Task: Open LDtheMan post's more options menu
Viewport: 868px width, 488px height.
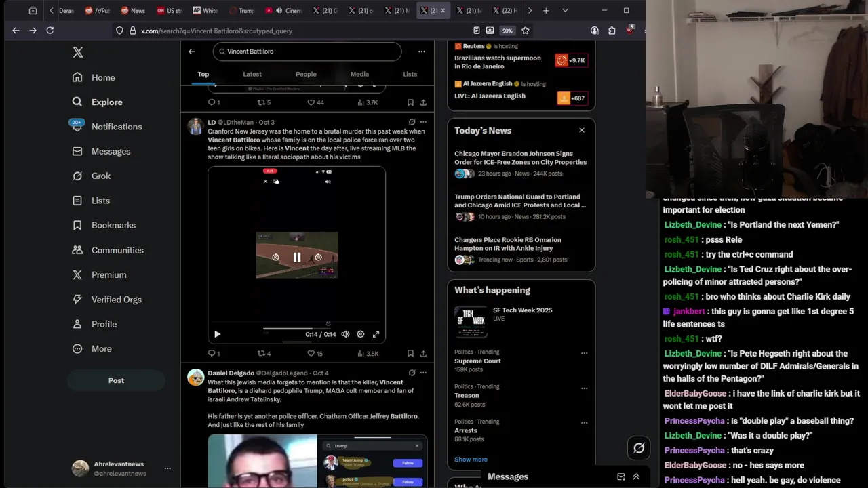Action: 423,122
